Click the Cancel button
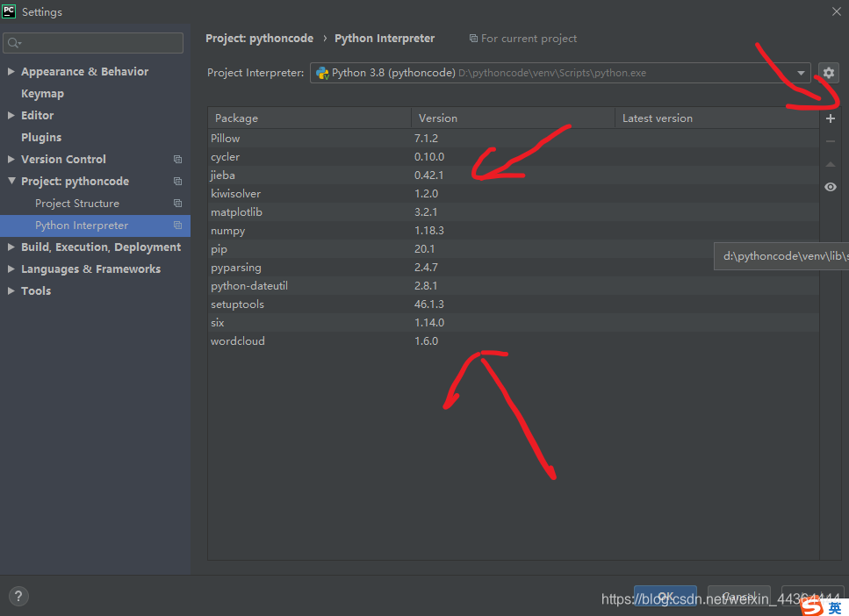 click(x=738, y=596)
